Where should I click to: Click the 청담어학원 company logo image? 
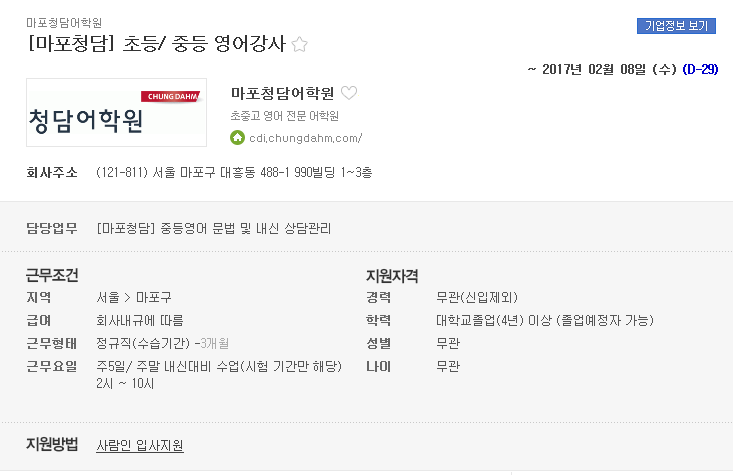116,112
